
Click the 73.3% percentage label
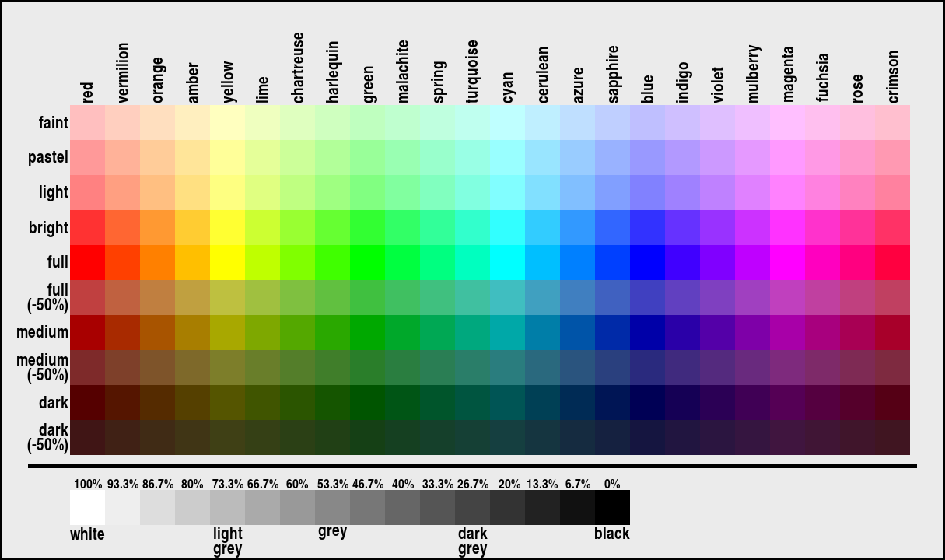tap(230, 483)
